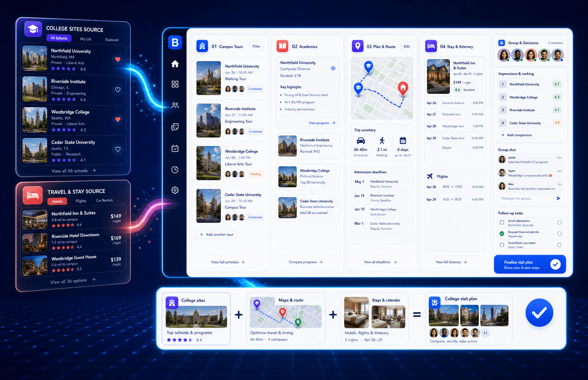
Task: Click the Edit button in Plan & Route
Action: coord(406,46)
